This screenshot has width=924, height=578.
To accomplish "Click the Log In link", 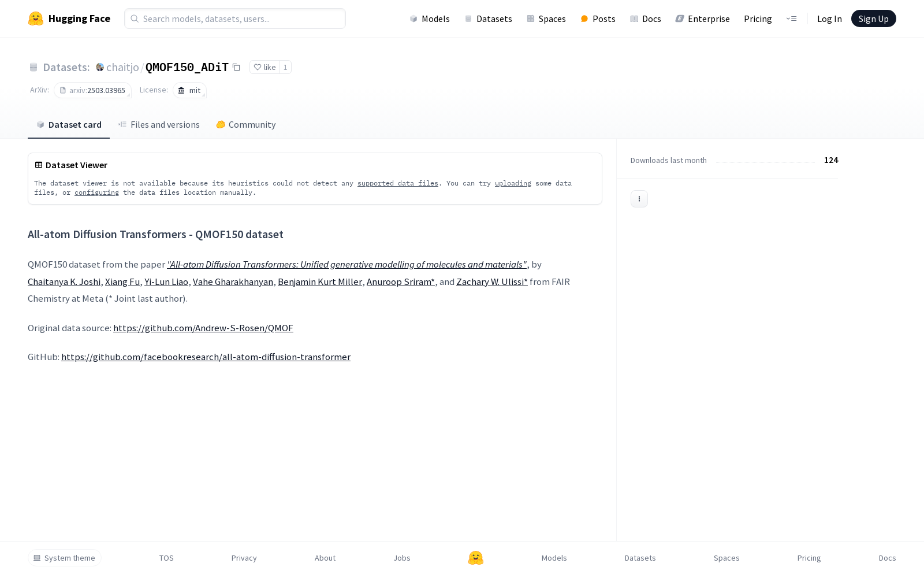I will 829,18.
